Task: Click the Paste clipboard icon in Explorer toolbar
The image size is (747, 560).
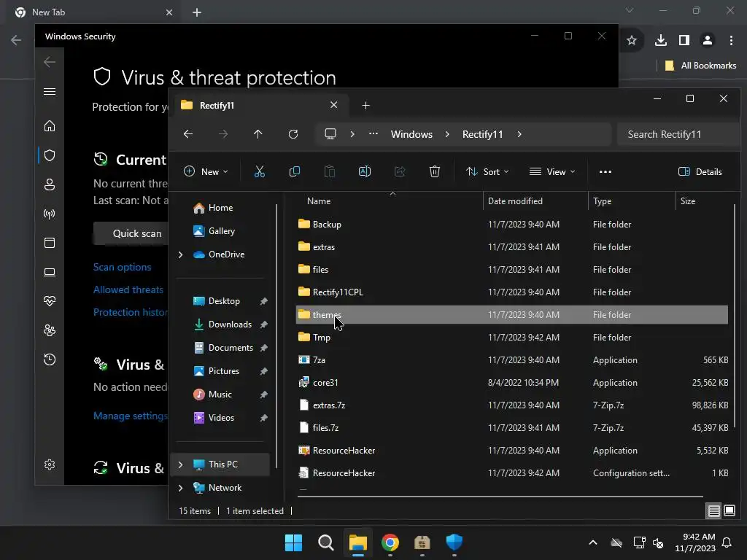Action: pyautogui.click(x=329, y=171)
